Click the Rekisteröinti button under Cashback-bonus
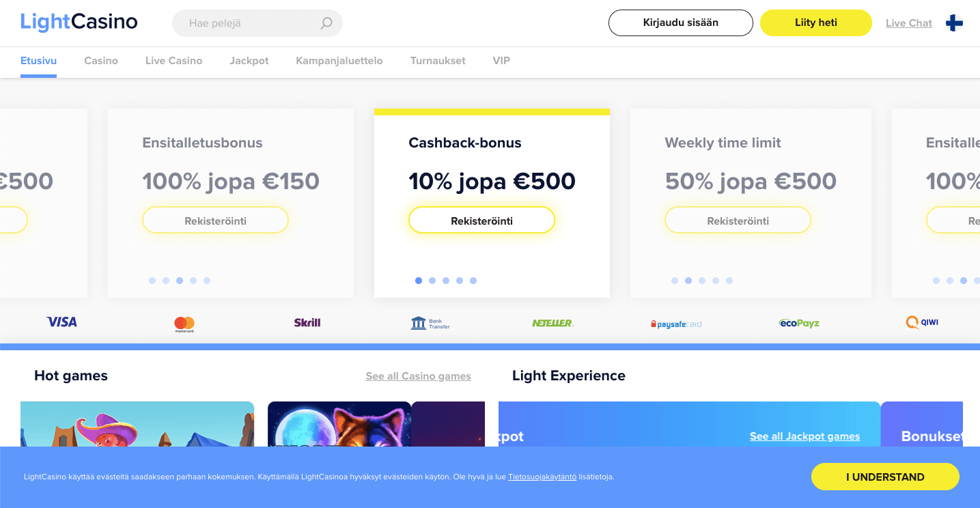 coord(481,221)
